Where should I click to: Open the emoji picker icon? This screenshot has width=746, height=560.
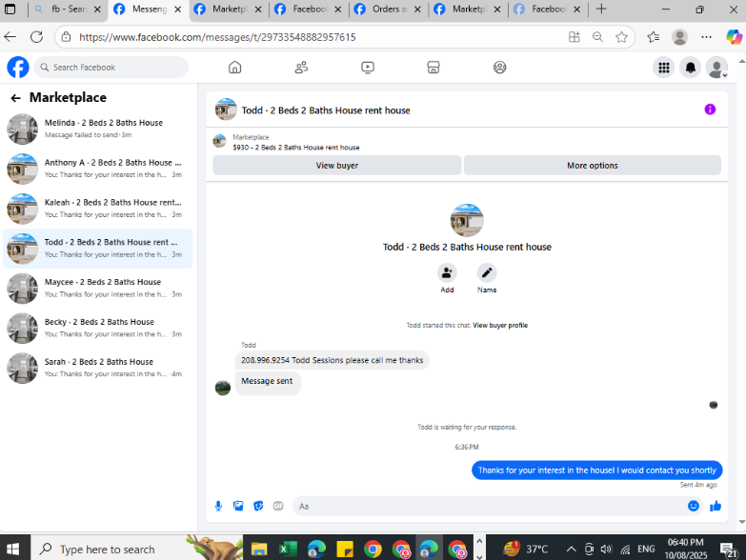coord(694,506)
